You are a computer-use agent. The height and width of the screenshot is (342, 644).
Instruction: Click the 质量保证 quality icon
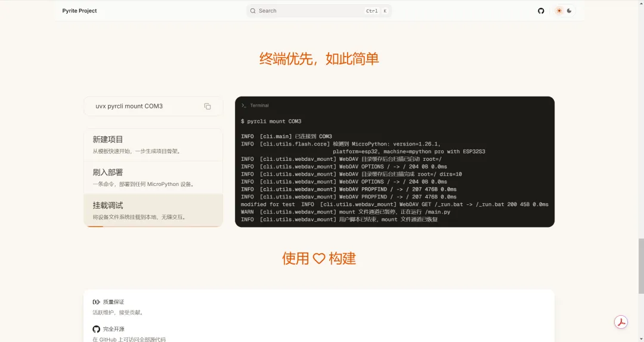(x=96, y=301)
